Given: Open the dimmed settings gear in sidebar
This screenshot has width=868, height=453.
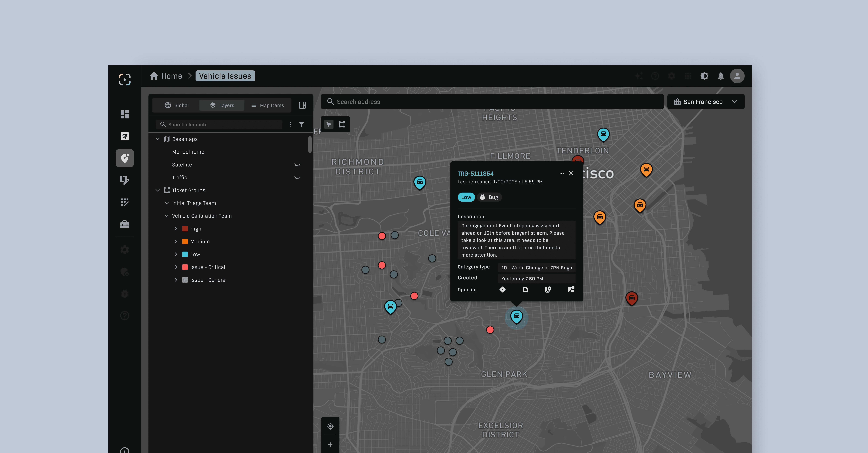Looking at the screenshot, I should 125,250.
